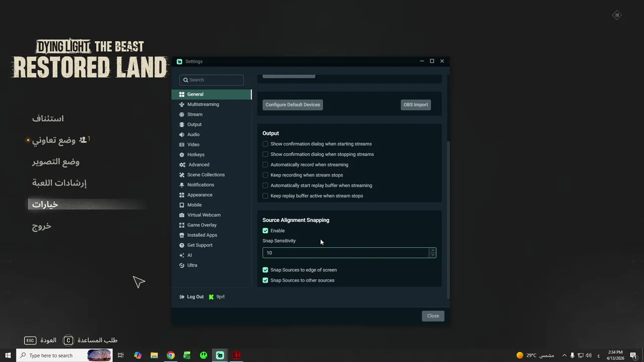Click the settings Search field
The image size is (644, 362).
coord(212,80)
